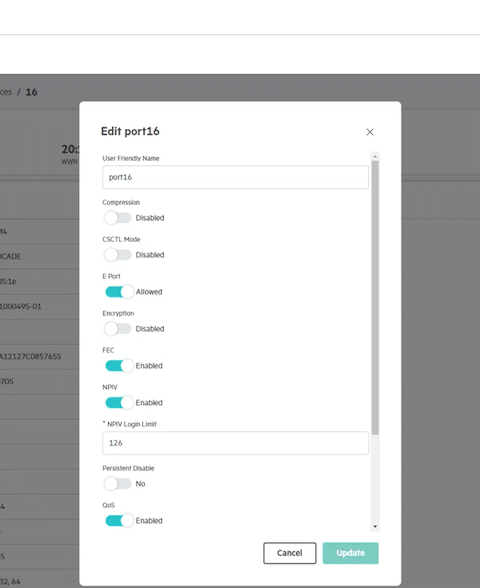
Task: Click the Cancel button
Action: coord(290,553)
